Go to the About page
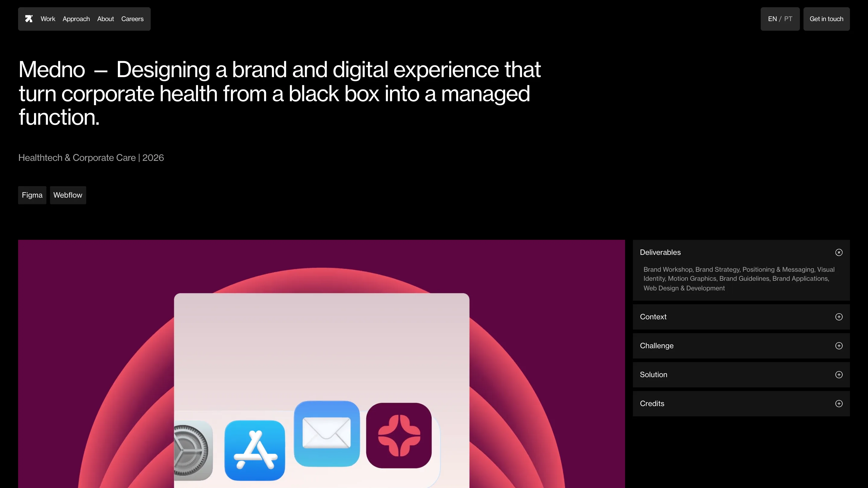 click(105, 19)
